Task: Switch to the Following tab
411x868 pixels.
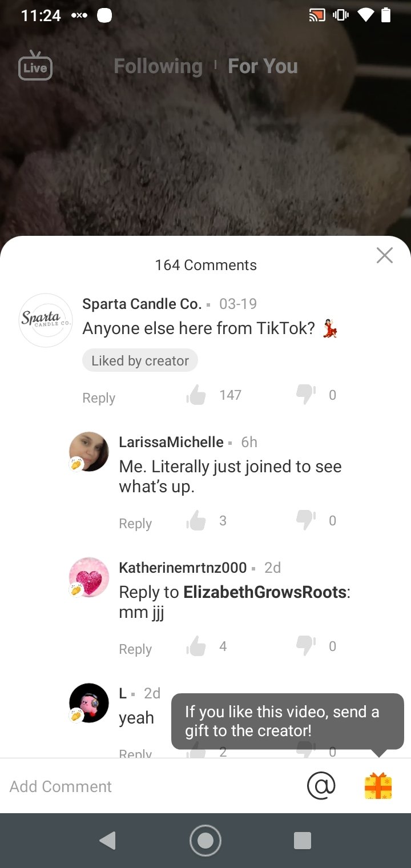Action: pos(158,66)
